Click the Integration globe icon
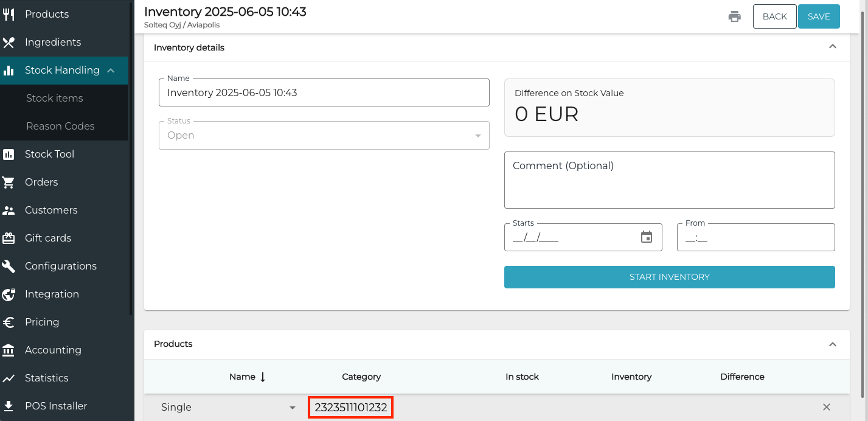 tap(9, 294)
